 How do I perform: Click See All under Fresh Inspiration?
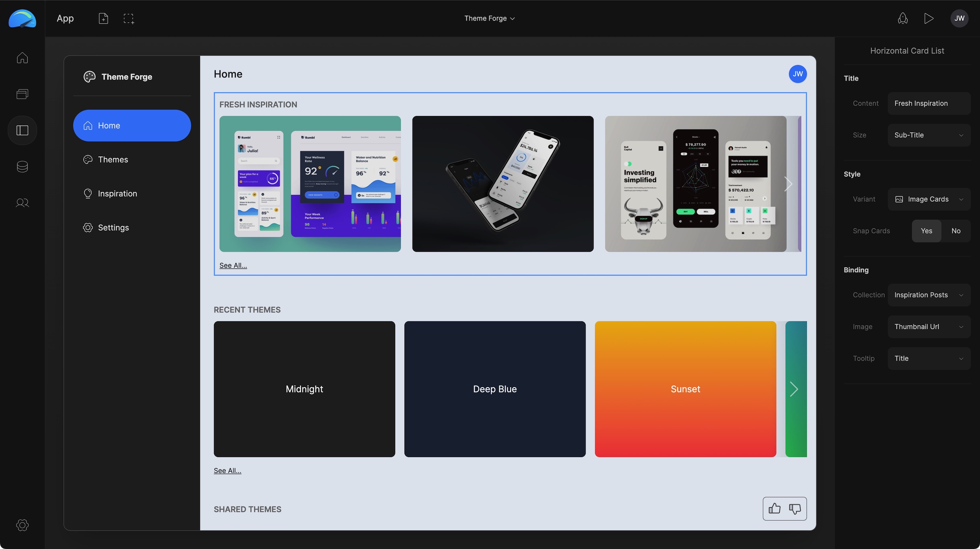(x=233, y=265)
